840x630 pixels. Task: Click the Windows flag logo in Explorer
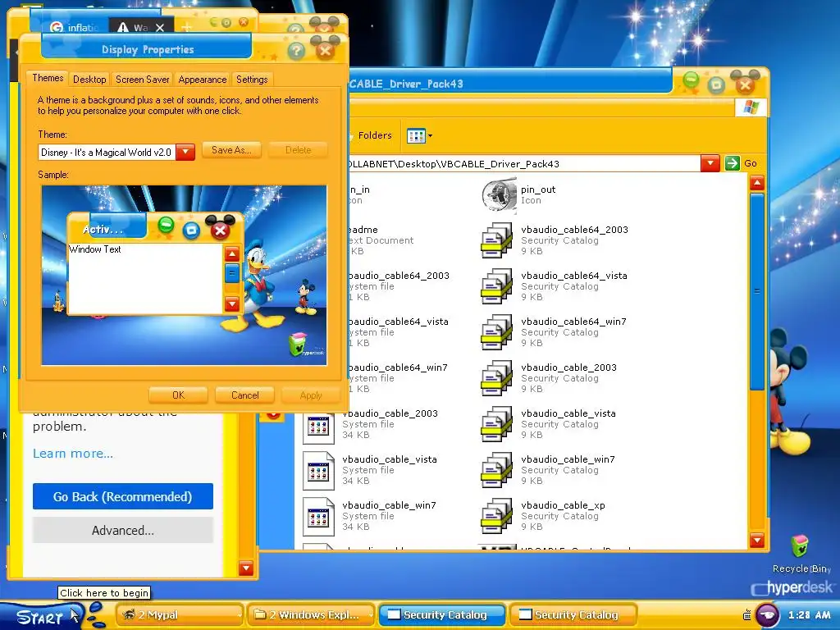[x=751, y=107]
